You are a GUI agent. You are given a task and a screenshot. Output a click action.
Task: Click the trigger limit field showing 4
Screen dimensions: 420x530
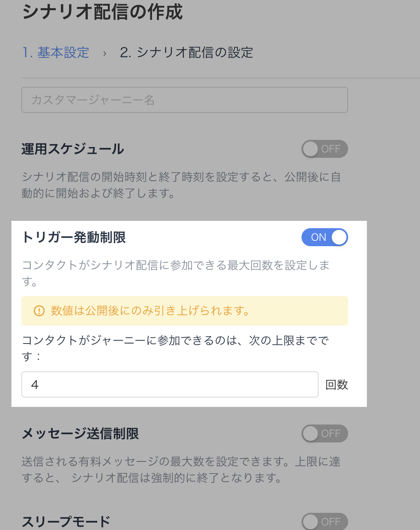coord(170,384)
